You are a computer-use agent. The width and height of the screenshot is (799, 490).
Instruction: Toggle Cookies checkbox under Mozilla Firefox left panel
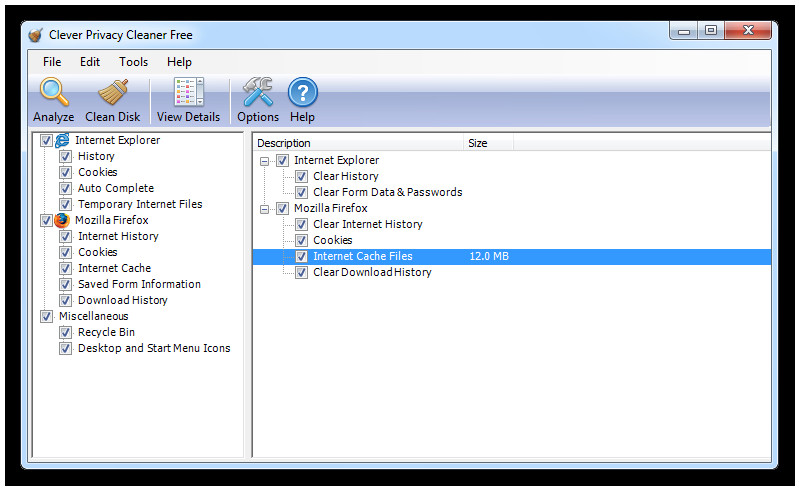pos(65,252)
